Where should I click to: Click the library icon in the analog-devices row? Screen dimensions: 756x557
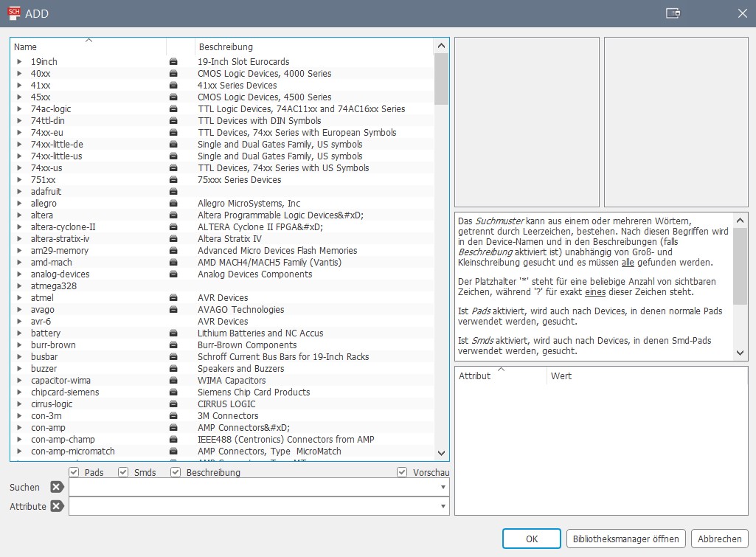click(173, 274)
